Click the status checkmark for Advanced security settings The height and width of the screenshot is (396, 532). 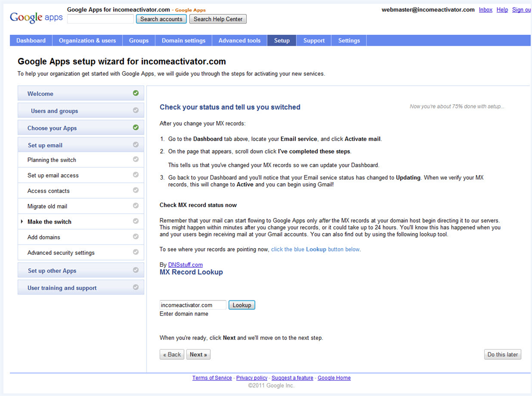pyautogui.click(x=136, y=252)
